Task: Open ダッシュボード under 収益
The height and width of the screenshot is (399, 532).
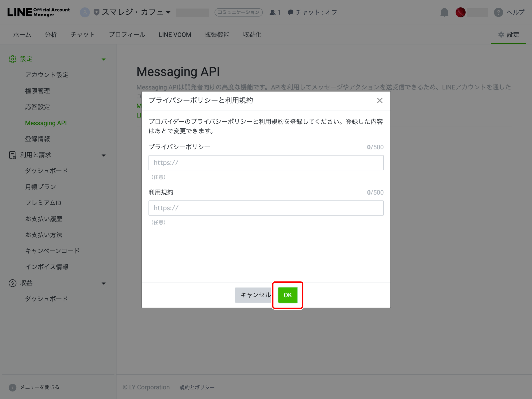Action: pos(47,299)
